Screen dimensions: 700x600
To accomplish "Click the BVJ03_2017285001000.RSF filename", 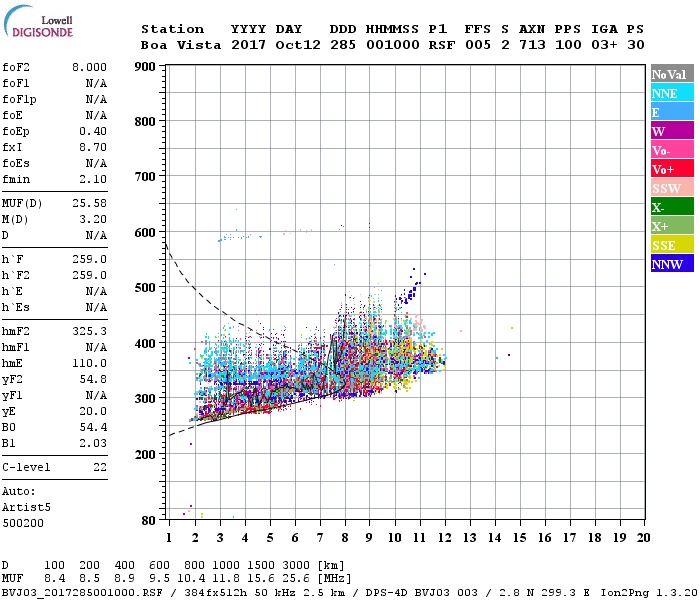I will (82, 593).
